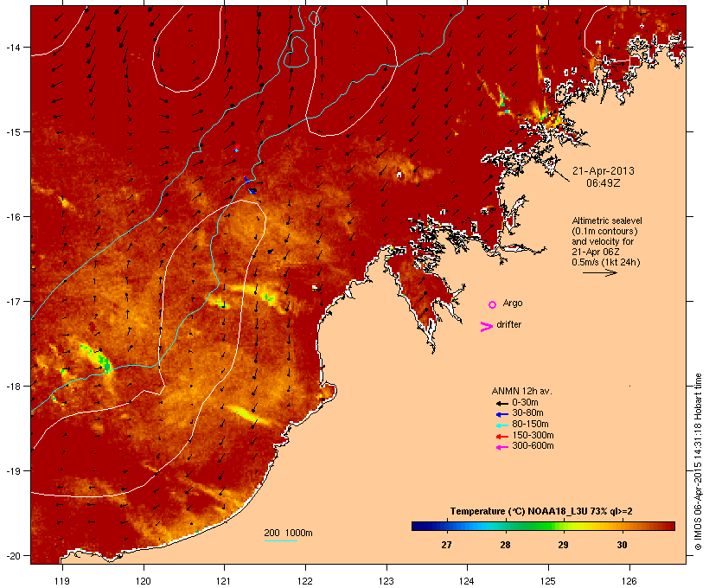Click the 80-150m depth label
The height and width of the screenshot is (588, 709).
tap(530, 425)
